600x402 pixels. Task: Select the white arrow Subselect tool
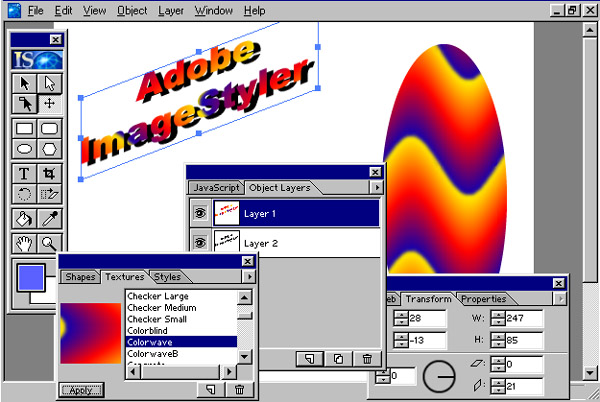coord(50,83)
